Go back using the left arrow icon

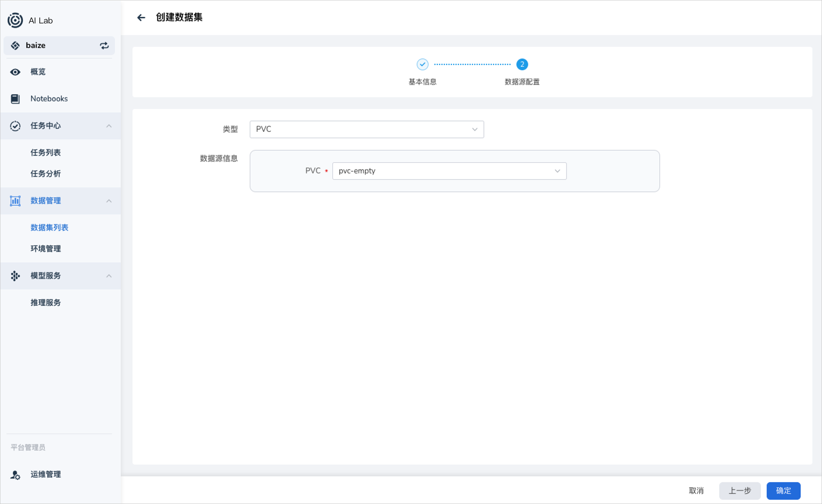point(141,18)
